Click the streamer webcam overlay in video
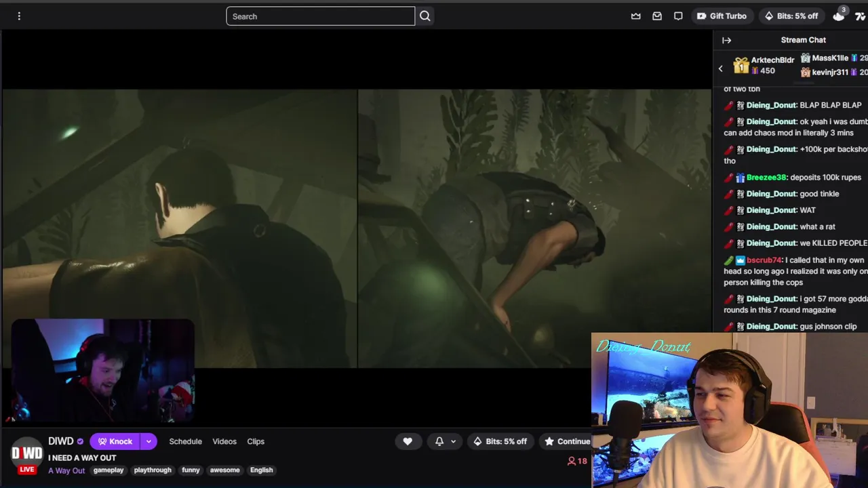This screenshot has height=488, width=868. click(x=103, y=370)
